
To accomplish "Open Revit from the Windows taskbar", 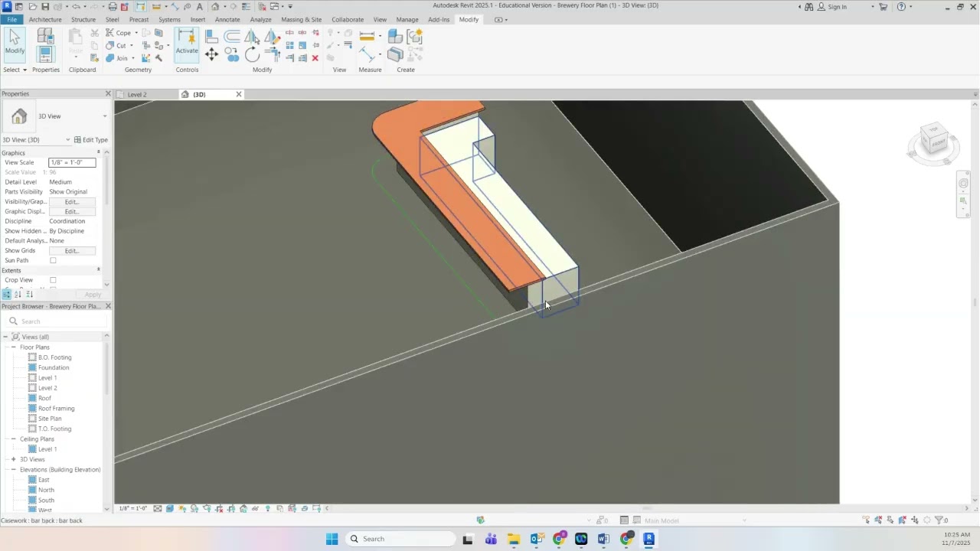I will [x=648, y=539].
